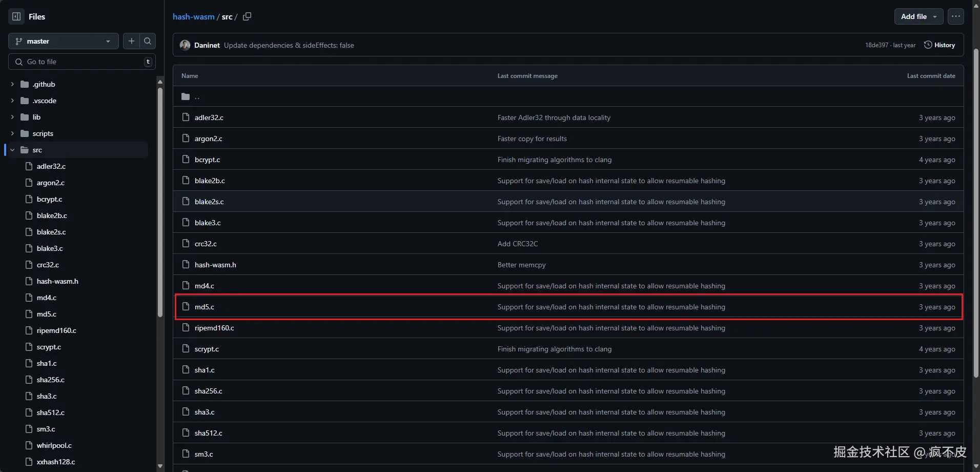
Task: Go to the hash-wasm repository breadcrumb
Action: [193, 16]
